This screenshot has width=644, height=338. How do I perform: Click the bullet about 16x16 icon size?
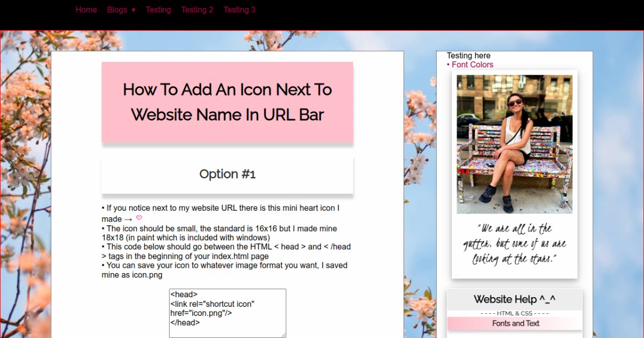(220, 233)
